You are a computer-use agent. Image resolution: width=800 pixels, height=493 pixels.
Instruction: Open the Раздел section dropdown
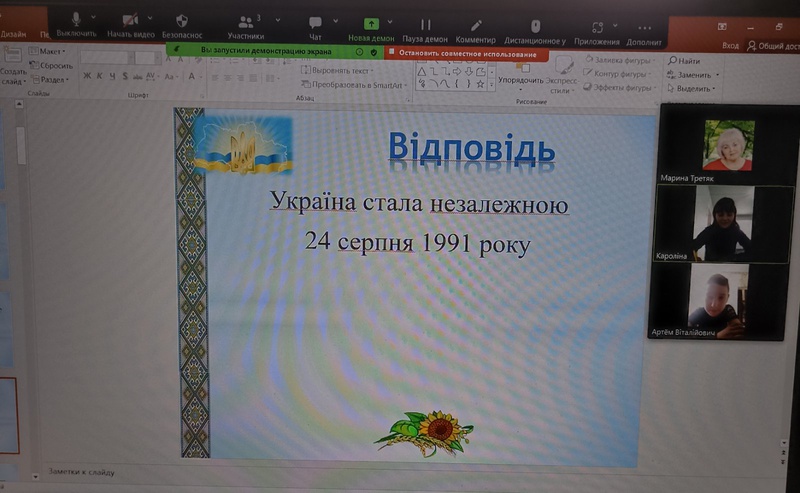tap(50, 80)
